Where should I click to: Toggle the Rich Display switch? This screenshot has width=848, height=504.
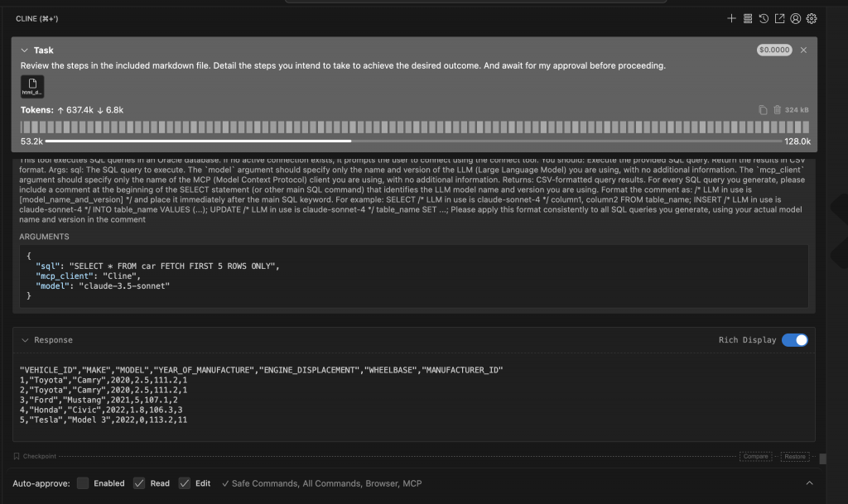tap(795, 340)
